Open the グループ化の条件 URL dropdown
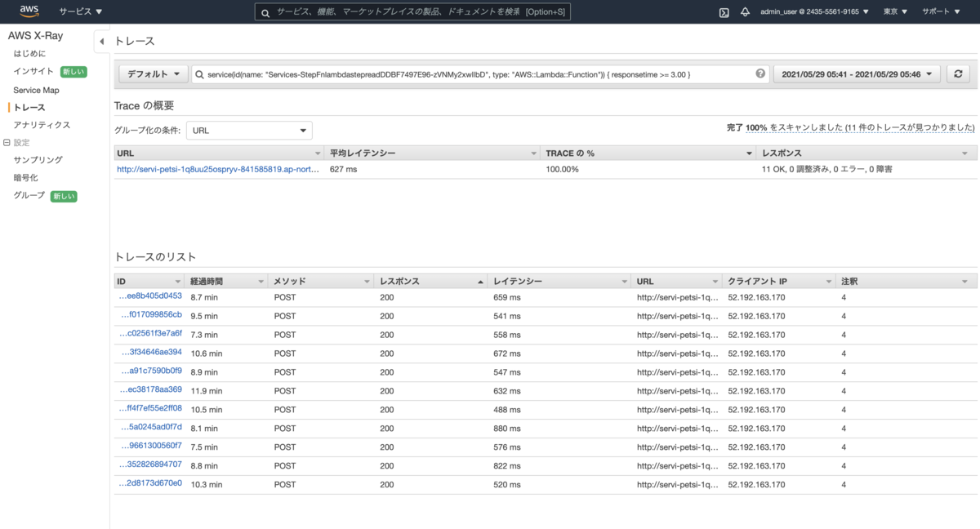Screen dimensions: 980x529 (x=249, y=130)
